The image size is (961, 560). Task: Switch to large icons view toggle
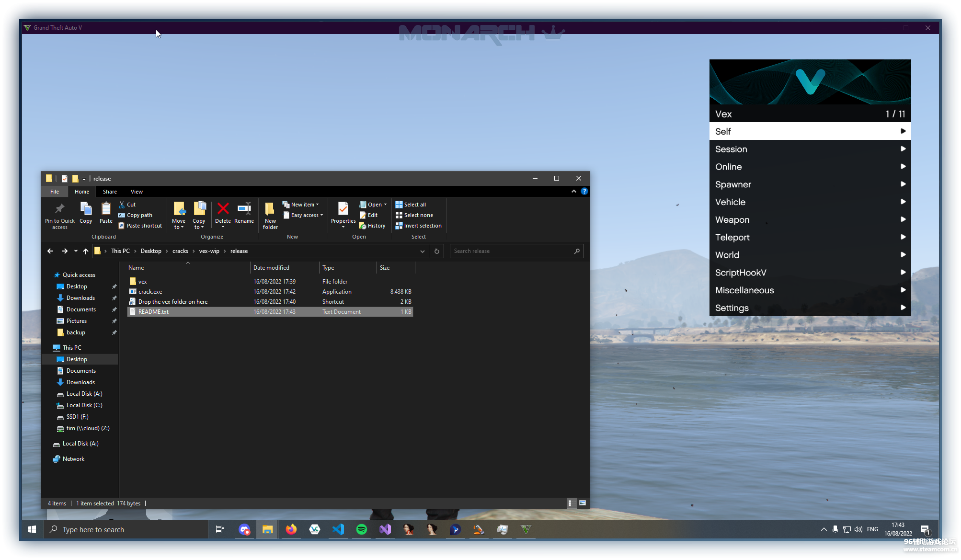[x=583, y=503]
